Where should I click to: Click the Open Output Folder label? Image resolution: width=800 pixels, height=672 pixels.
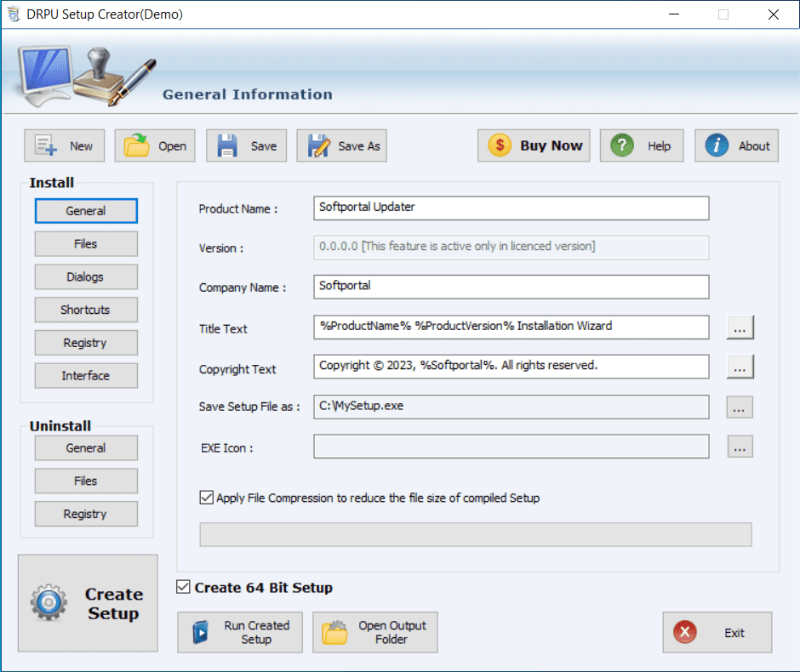[x=391, y=632]
